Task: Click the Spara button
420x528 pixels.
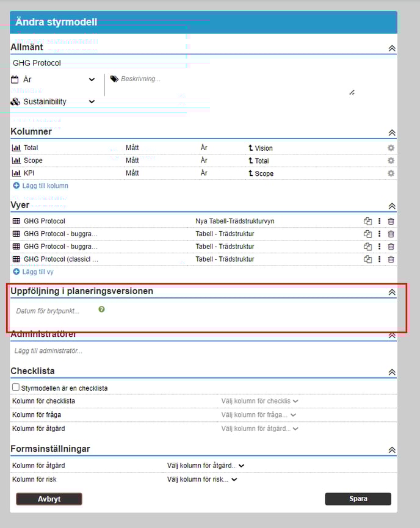Action: point(358,499)
